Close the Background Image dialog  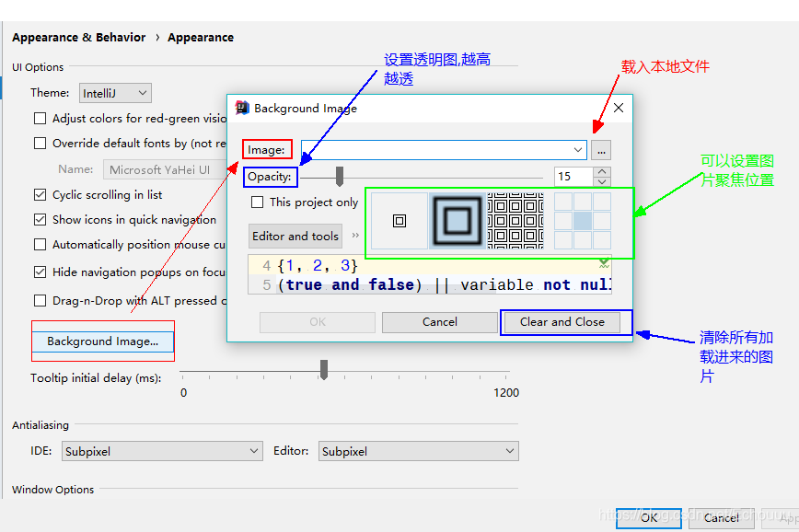click(619, 108)
